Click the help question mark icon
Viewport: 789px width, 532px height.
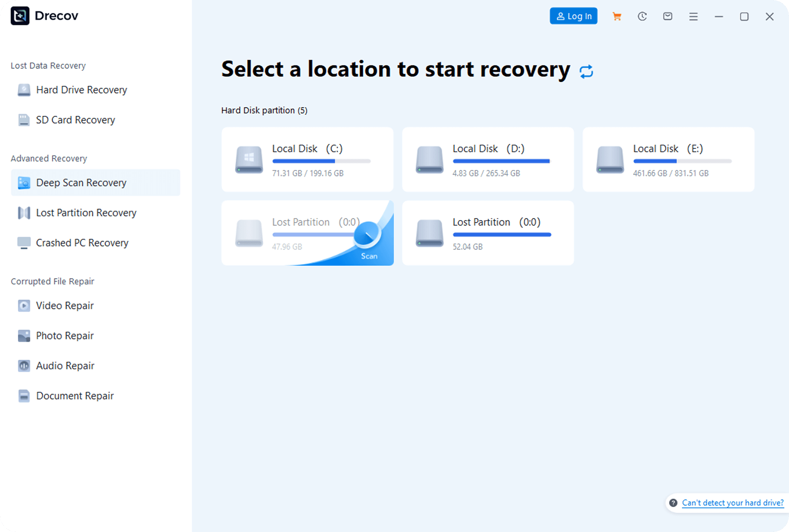click(673, 503)
